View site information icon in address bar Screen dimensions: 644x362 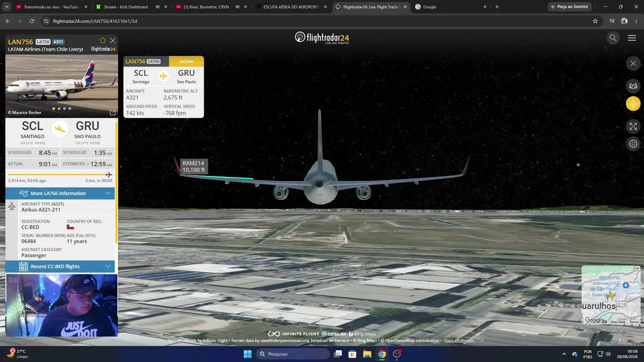pyautogui.click(x=46, y=21)
